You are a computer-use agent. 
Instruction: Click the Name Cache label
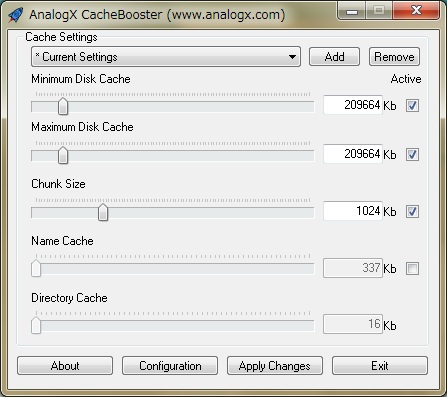coord(62,241)
